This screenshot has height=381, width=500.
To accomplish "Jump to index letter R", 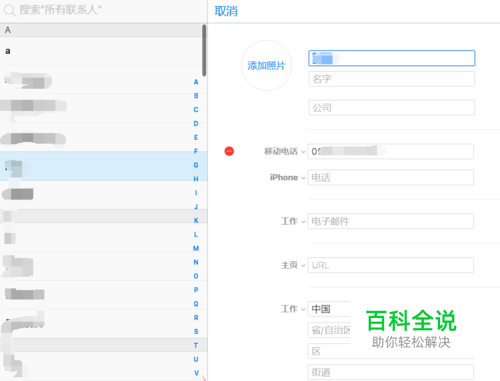I will pos(196,318).
